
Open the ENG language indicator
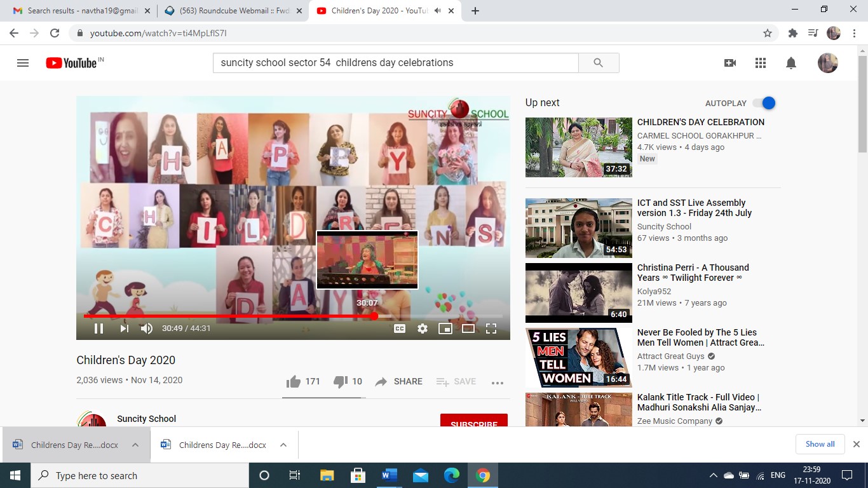click(778, 475)
